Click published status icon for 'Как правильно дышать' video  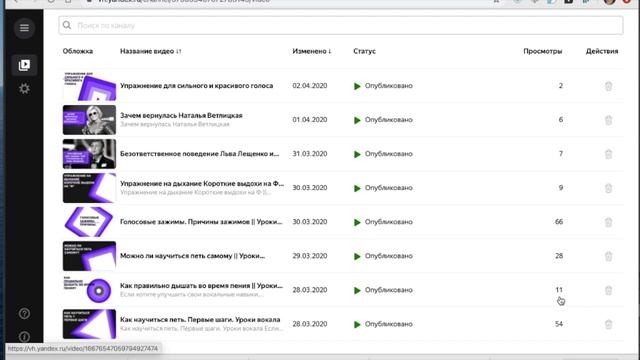(357, 290)
